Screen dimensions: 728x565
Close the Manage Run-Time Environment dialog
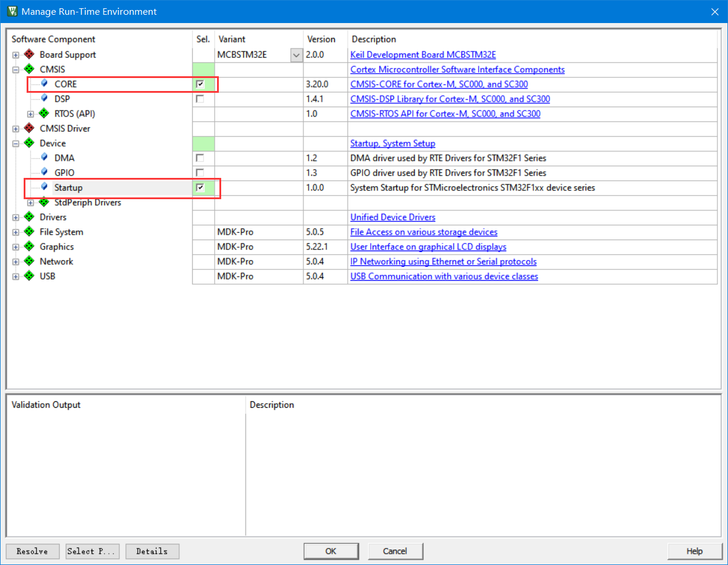tap(714, 11)
